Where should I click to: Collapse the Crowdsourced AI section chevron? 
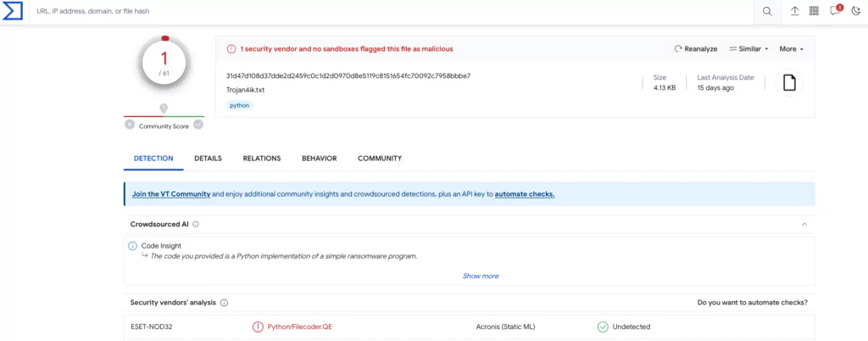[804, 225]
